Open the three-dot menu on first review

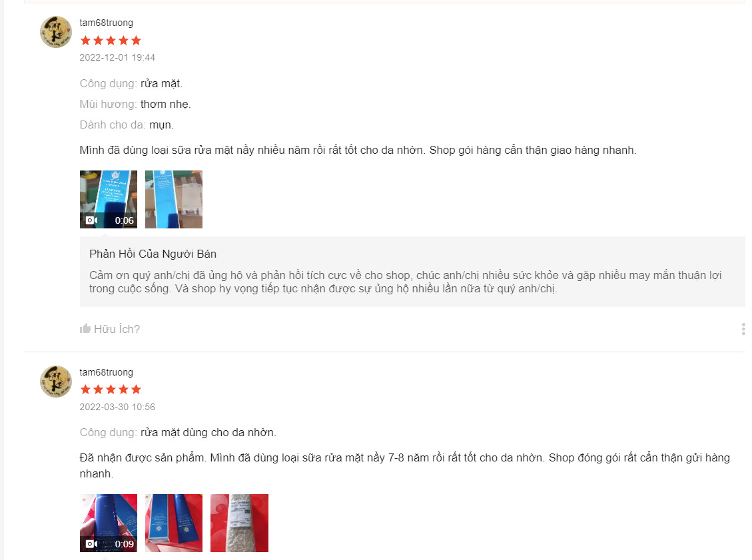743,329
